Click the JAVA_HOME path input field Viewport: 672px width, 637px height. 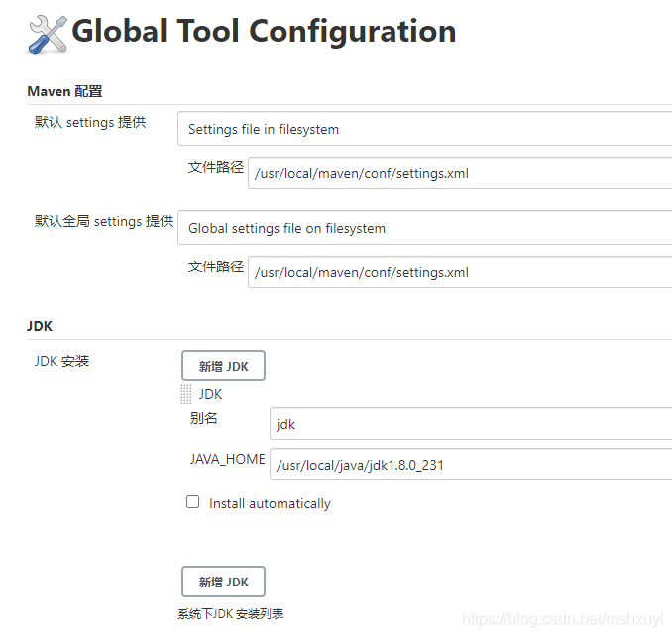tap(471, 465)
